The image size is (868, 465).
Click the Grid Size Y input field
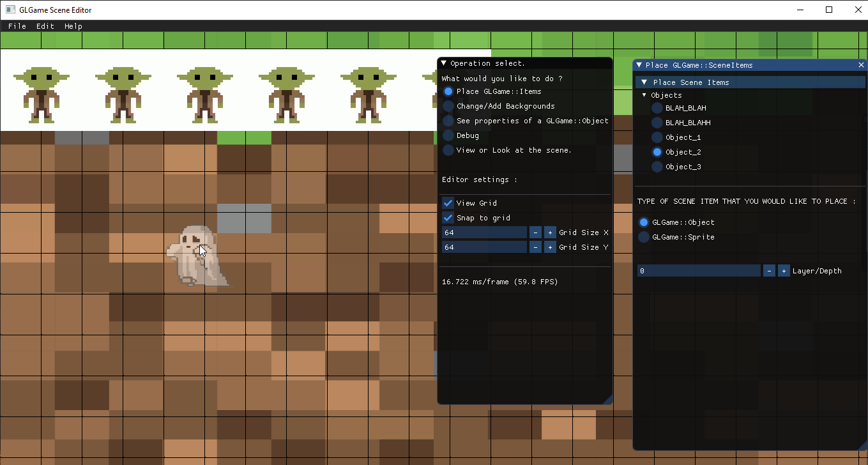[484, 247]
